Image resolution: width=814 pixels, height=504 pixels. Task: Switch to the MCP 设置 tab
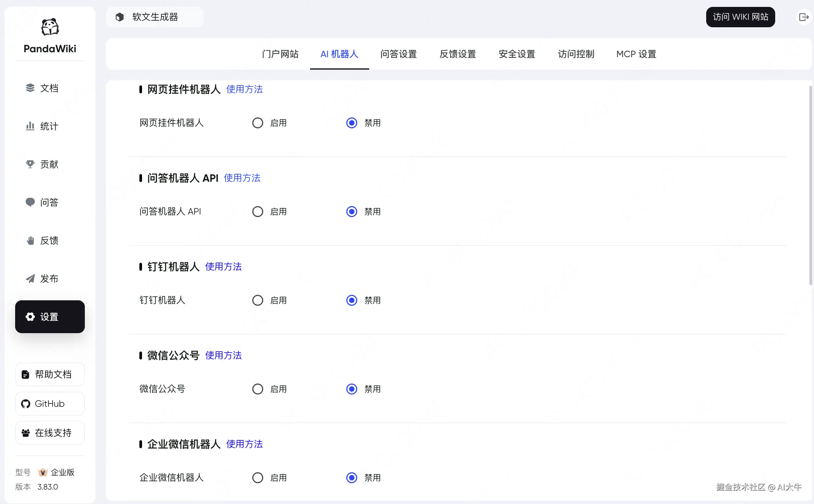pos(636,54)
